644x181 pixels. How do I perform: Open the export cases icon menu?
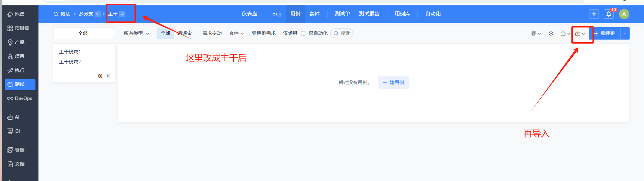[x=565, y=34]
